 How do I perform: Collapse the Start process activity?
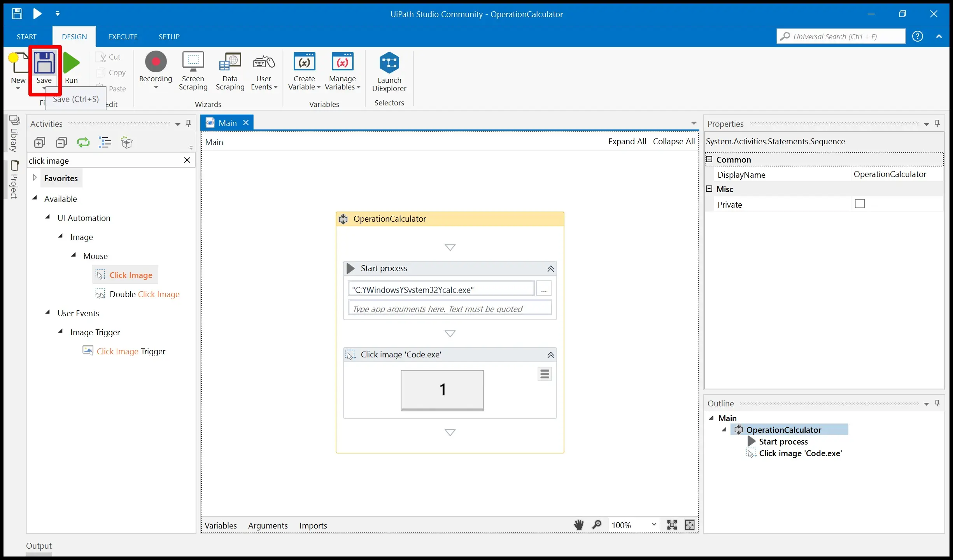[551, 269]
